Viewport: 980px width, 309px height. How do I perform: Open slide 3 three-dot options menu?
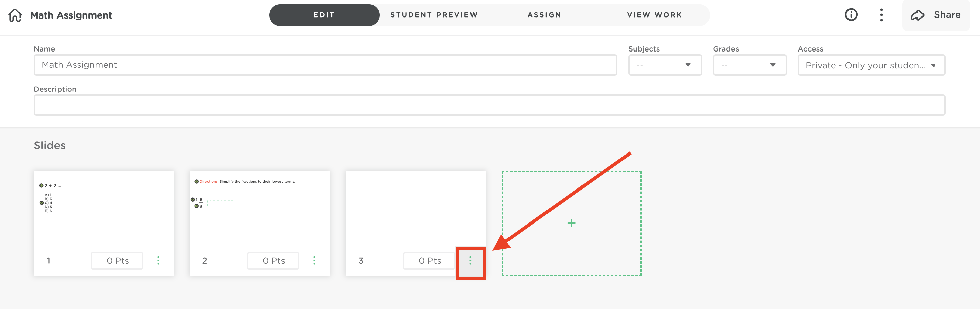coord(470,261)
